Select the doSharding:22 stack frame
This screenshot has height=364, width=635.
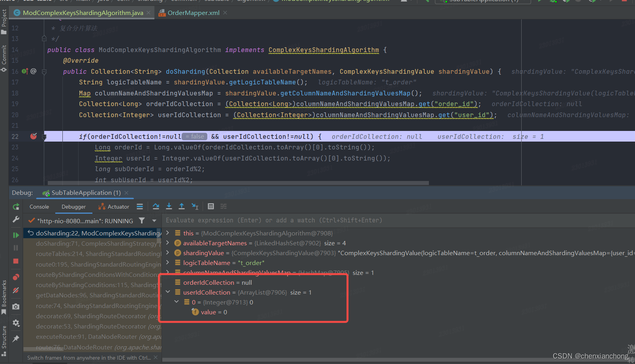92,233
